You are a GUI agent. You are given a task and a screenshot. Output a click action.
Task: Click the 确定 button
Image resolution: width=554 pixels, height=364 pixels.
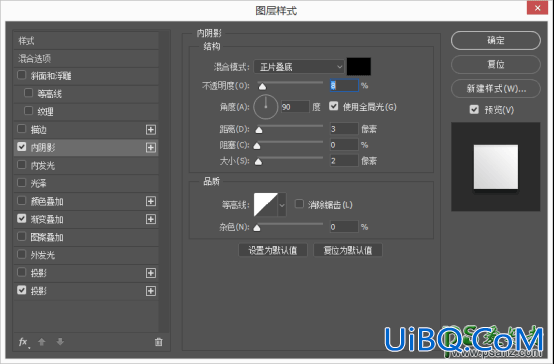point(496,40)
